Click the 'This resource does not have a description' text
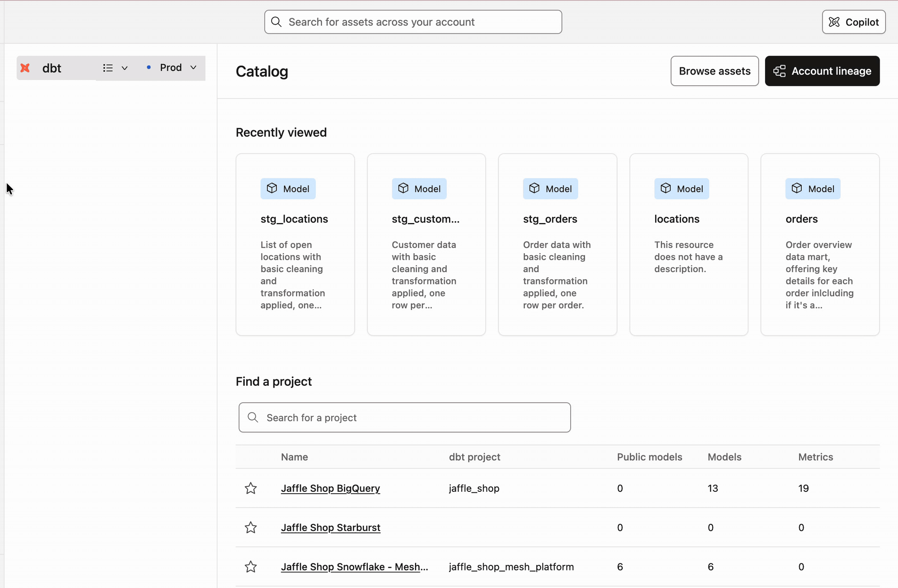The height and width of the screenshot is (588, 898). coord(688,257)
